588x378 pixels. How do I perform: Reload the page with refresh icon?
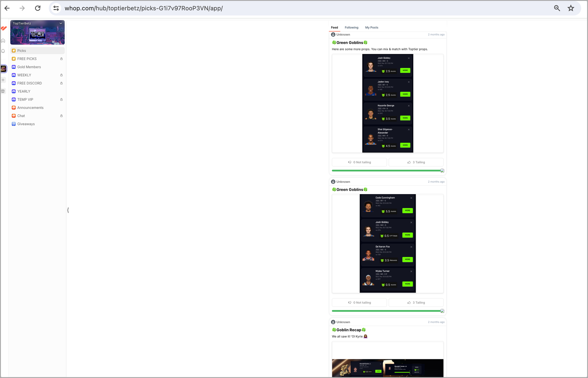(x=38, y=8)
